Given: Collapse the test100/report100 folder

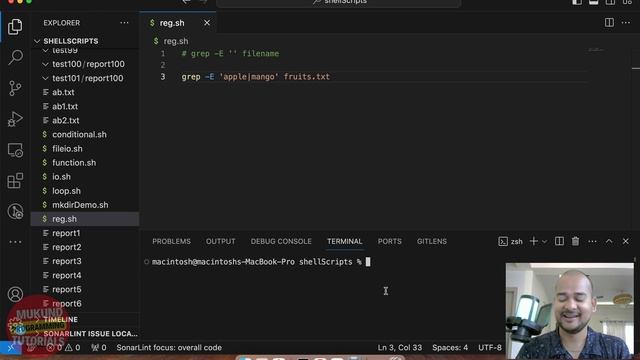Looking at the screenshot, I should [x=85, y=64].
